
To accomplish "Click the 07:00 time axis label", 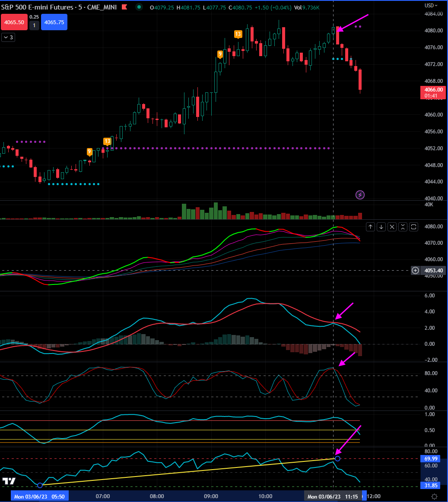I will (x=102, y=496).
